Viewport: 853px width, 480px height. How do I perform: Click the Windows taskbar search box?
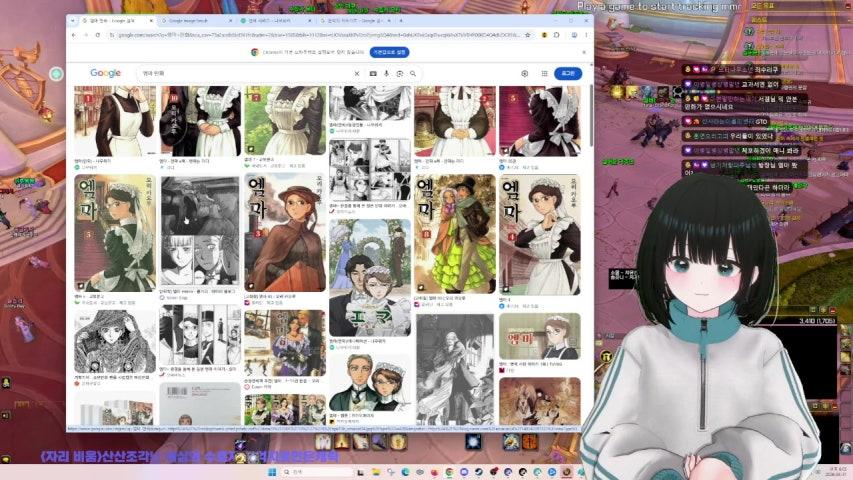[x=318, y=472]
